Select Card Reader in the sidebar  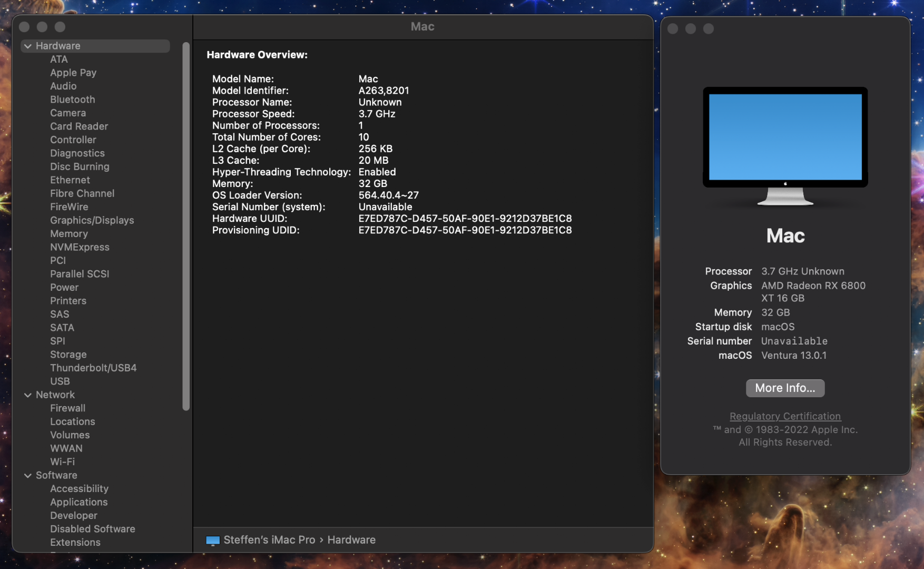(79, 126)
